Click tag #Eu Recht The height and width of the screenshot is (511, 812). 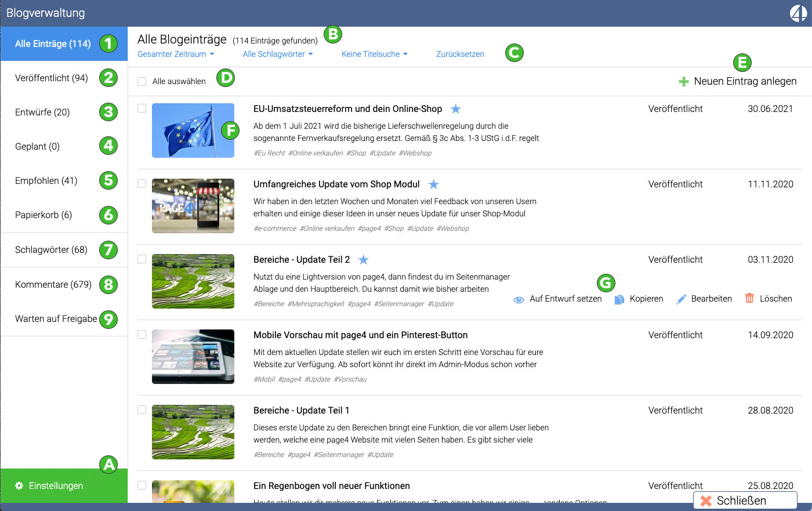[x=269, y=153]
